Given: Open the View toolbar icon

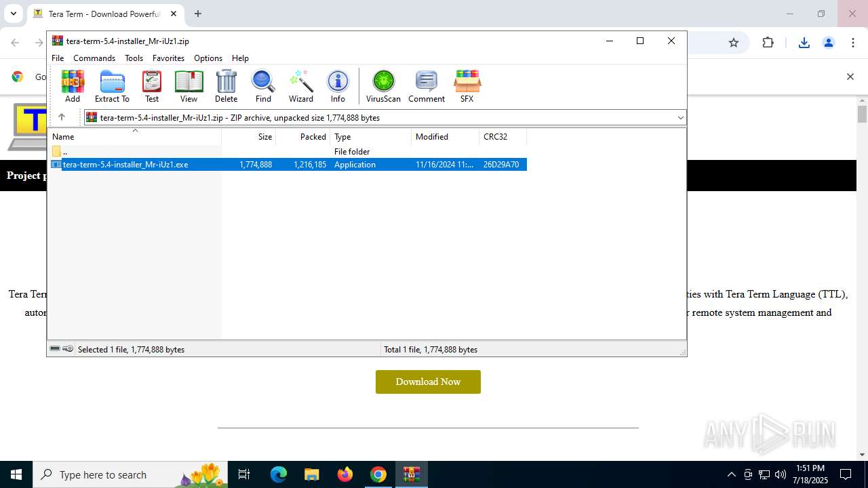Looking at the screenshot, I should (189, 87).
